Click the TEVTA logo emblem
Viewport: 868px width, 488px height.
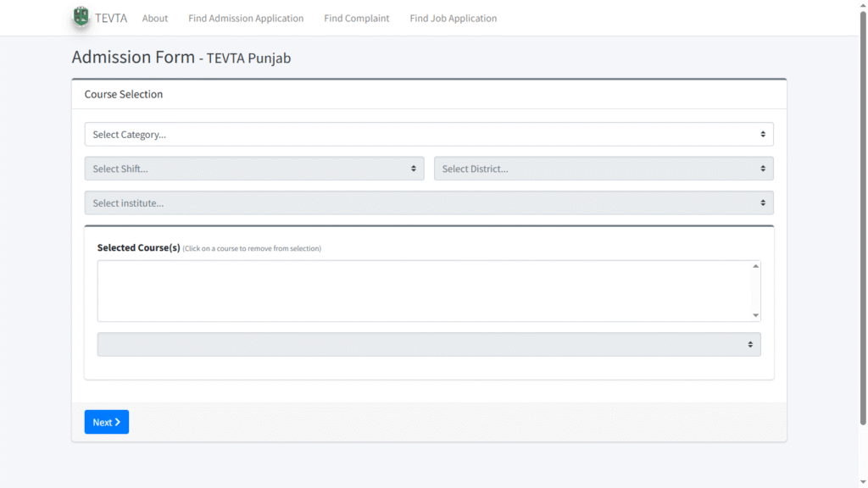point(81,17)
